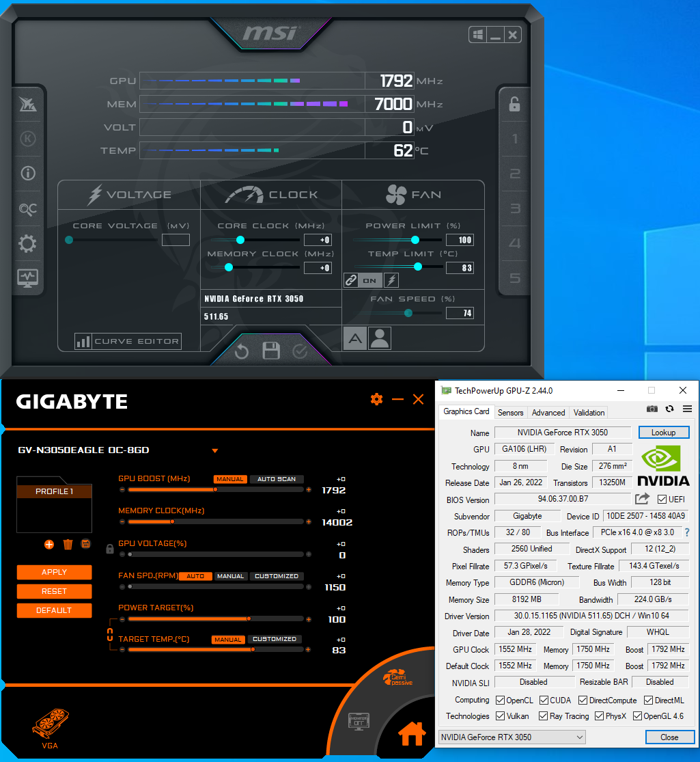
Task: Select MANUAL mode for GPU Boost
Action: (x=230, y=479)
